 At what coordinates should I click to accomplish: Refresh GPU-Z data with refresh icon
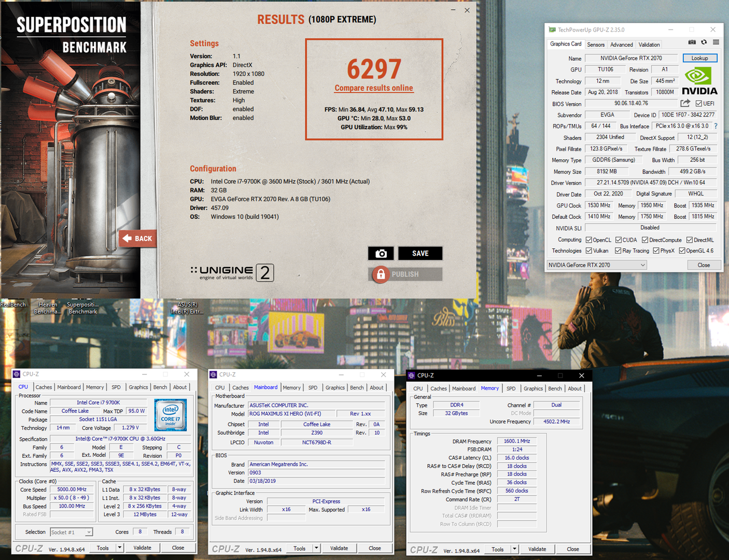[x=704, y=42]
